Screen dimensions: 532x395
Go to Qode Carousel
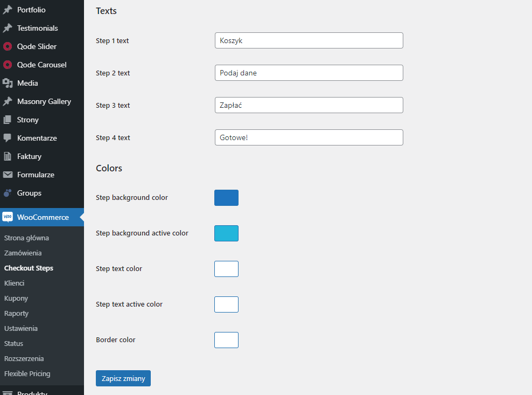pyautogui.click(x=42, y=65)
